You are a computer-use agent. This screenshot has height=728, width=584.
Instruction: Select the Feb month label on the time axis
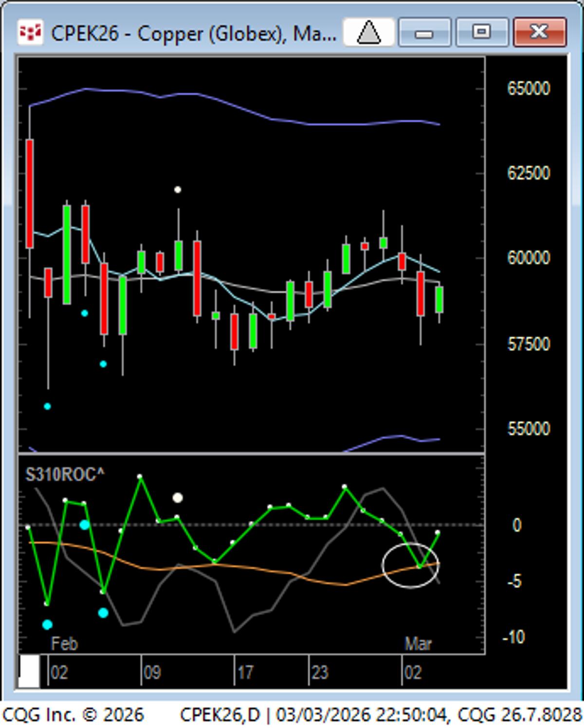[x=64, y=644]
